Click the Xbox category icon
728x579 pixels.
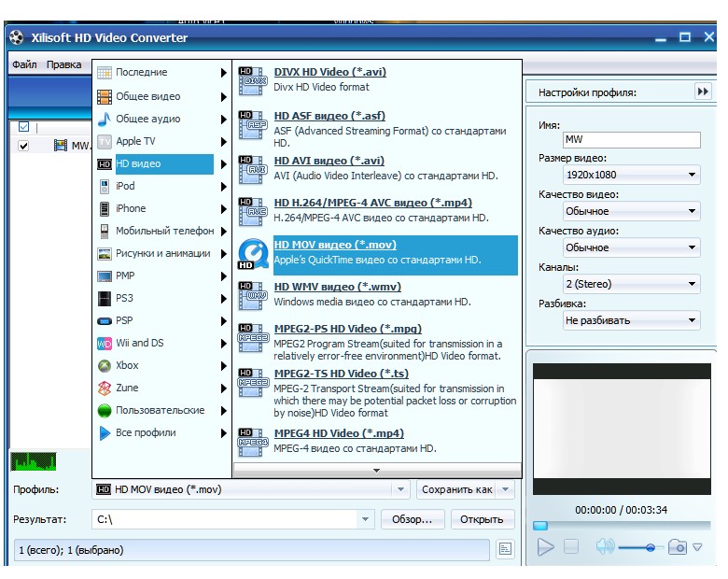pos(105,366)
